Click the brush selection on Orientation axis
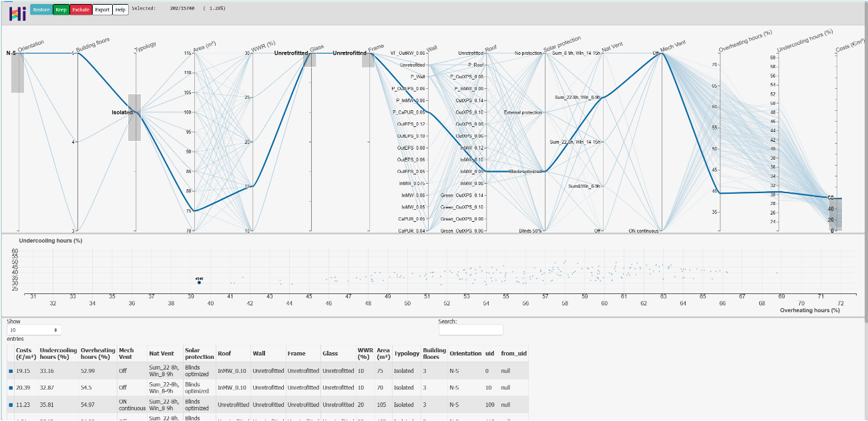Viewport: 868px width, 421px height. coord(18,72)
